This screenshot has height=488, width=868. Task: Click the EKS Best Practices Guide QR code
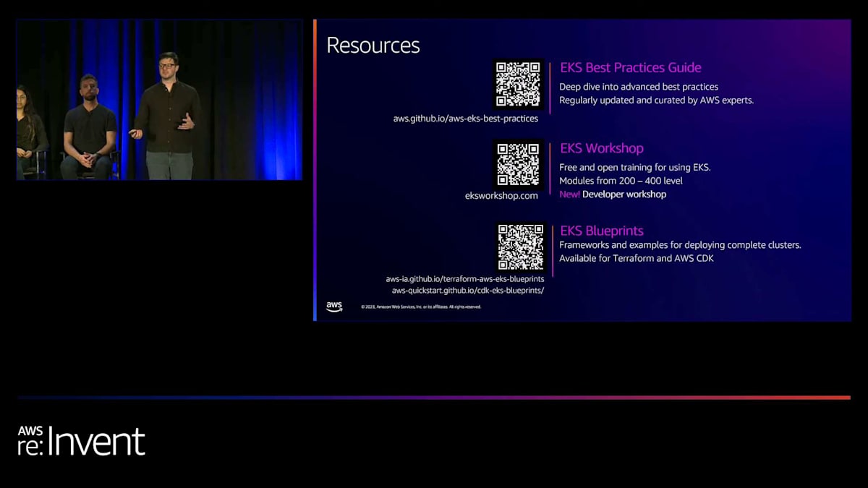(x=518, y=85)
